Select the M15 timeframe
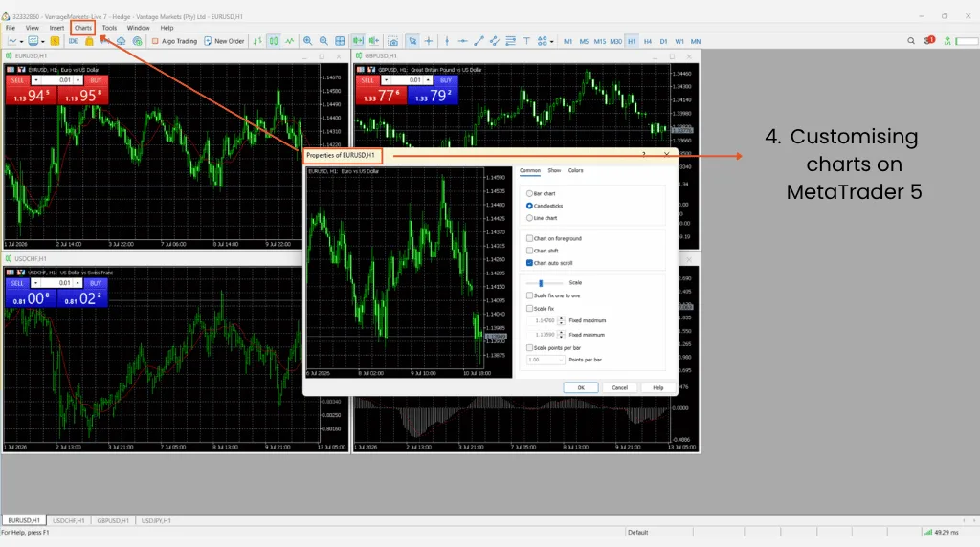Image resolution: width=980 pixels, height=547 pixels. pos(599,41)
